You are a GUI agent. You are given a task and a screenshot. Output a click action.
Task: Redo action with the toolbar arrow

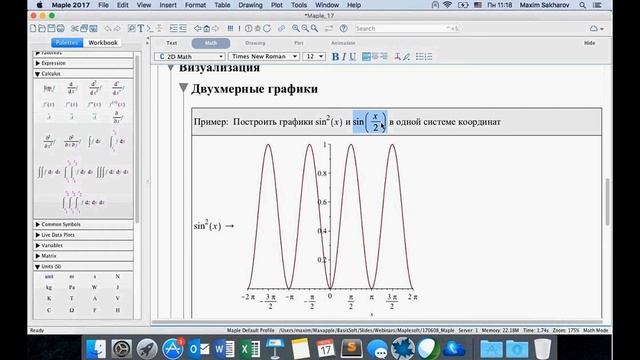117,28
